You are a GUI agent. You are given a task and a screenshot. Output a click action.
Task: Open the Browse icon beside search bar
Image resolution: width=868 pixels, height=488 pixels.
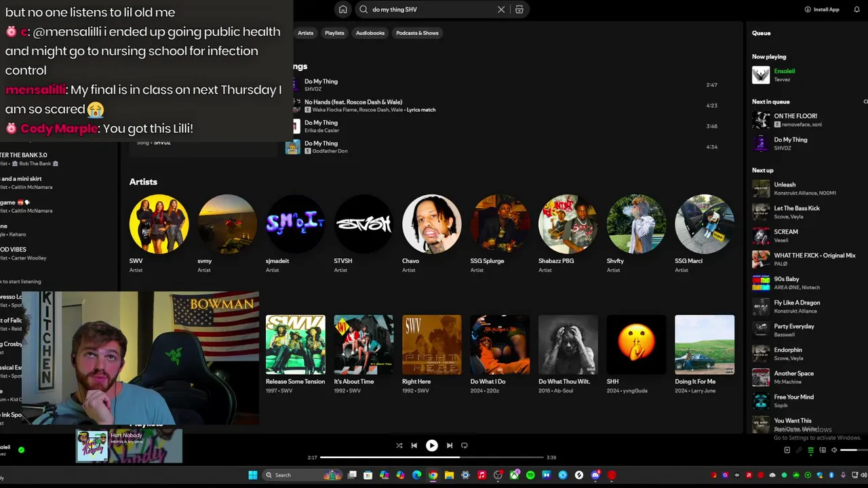point(519,9)
